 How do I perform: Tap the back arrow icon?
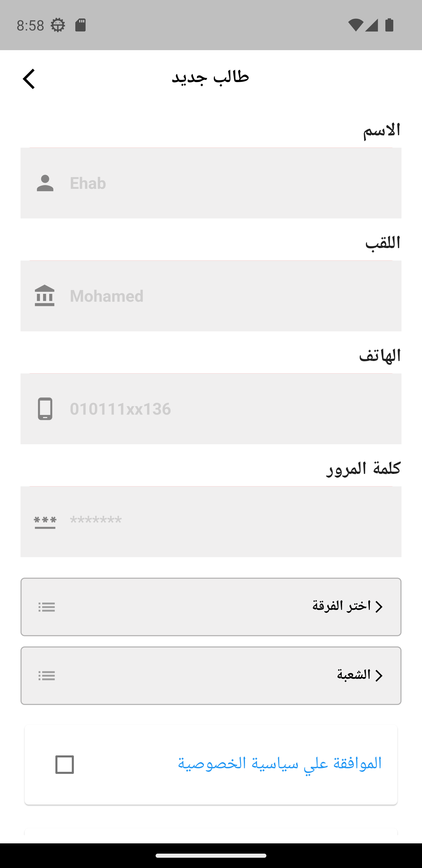pyautogui.click(x=29, y=79)
